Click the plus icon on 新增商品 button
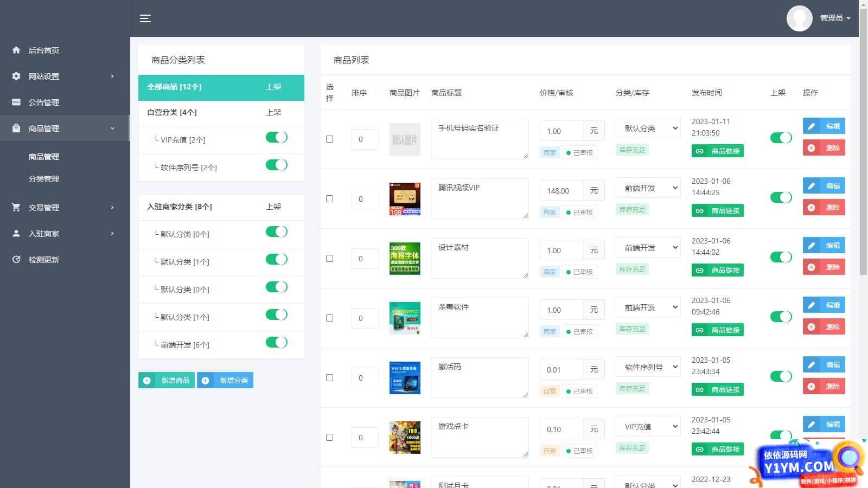Viewport: 868px width, 488px height. point(147,380)
